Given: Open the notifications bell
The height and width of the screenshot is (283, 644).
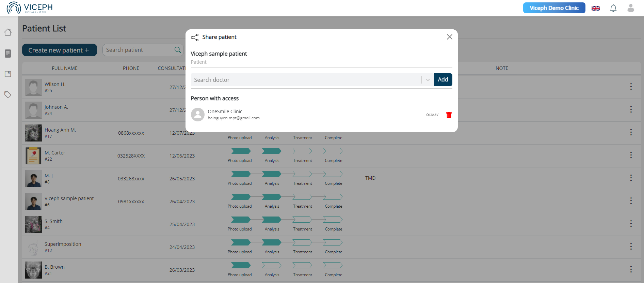Looking at the screenshot, I should [x=613, y=8].
